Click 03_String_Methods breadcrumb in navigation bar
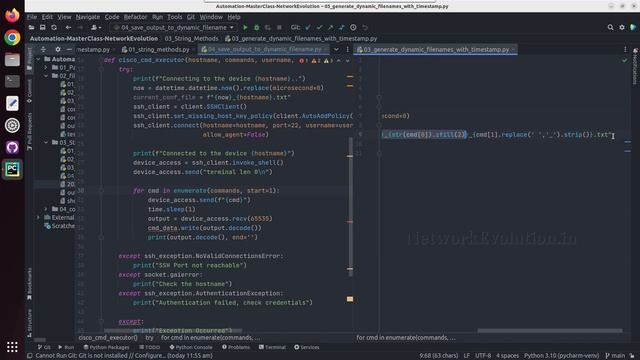 pyautogui.click(x=191, y=38)
